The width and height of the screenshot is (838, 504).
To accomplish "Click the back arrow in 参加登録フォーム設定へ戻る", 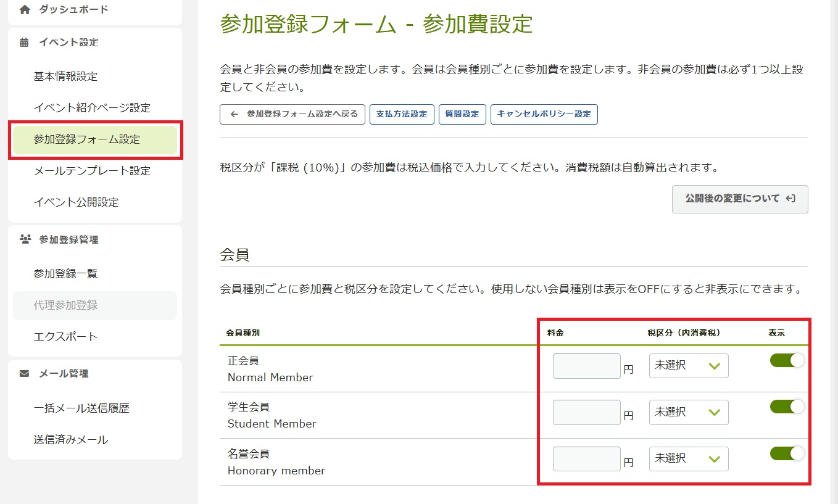I will [234, 114].
